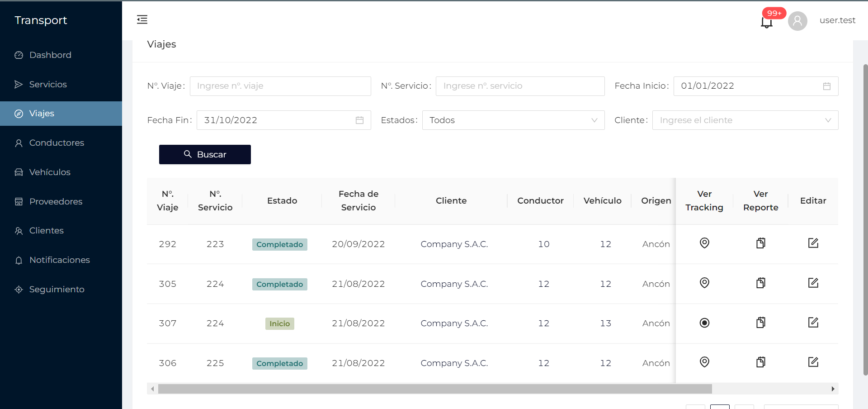868x409 pixels.
Task: Click the table scrollbar right arrow
Action: 833,389
